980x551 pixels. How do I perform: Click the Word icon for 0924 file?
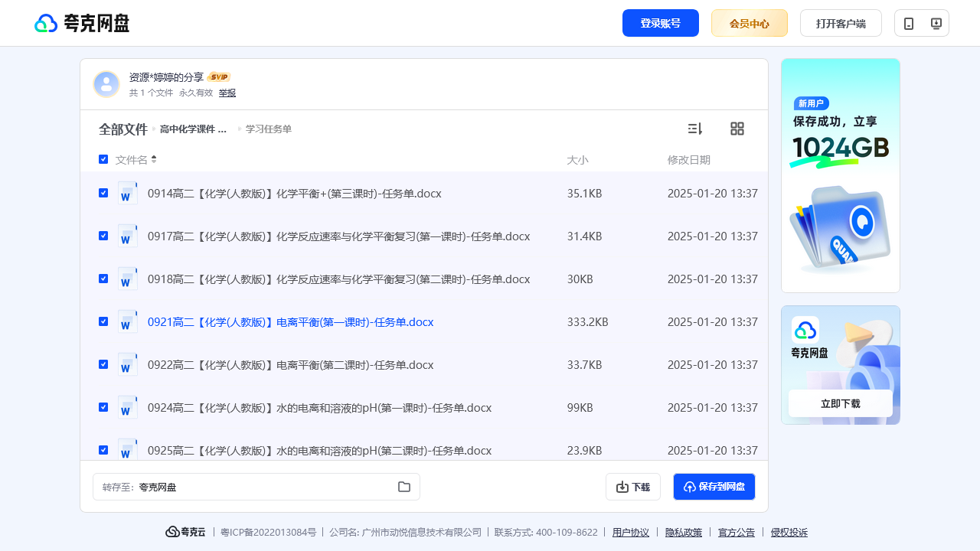click(128, 407)
